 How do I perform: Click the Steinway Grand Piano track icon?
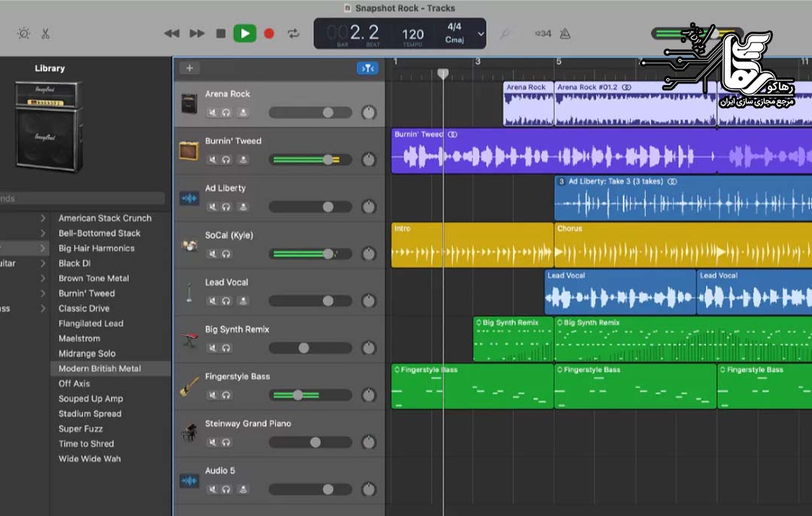[x=189, y=433]
